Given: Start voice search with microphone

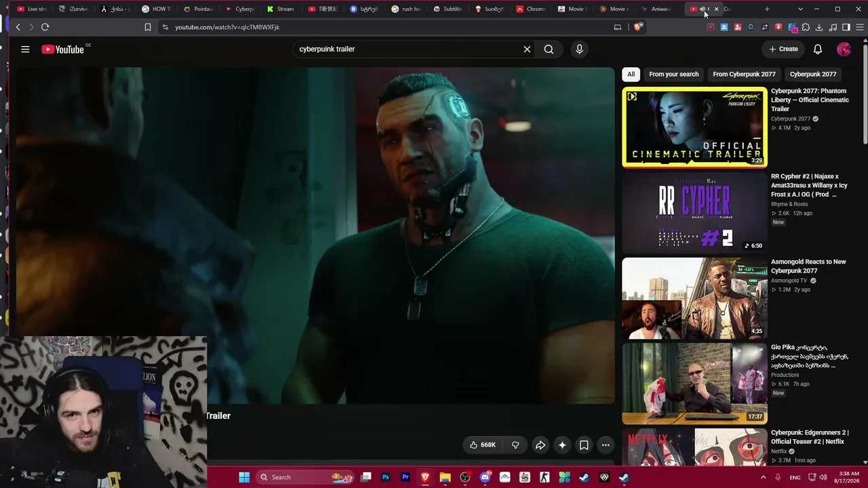Looking at the screenshot, I should (x=579, y=49).
